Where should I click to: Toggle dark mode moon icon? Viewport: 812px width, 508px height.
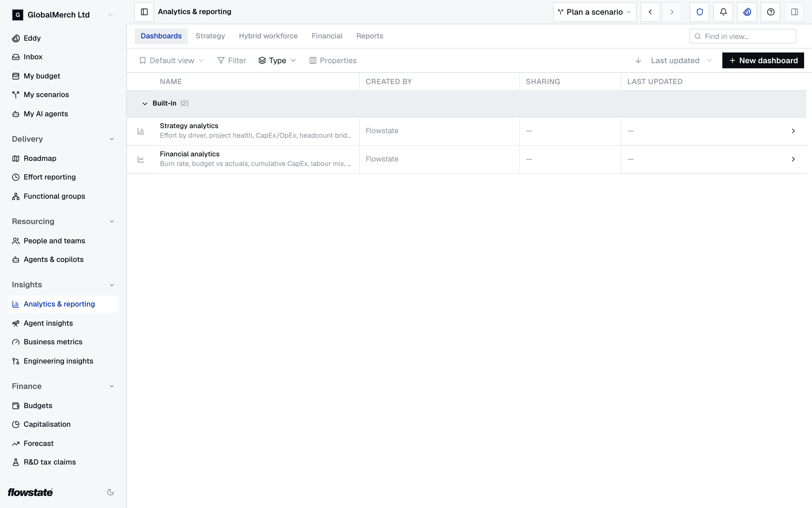pos(111,492)
